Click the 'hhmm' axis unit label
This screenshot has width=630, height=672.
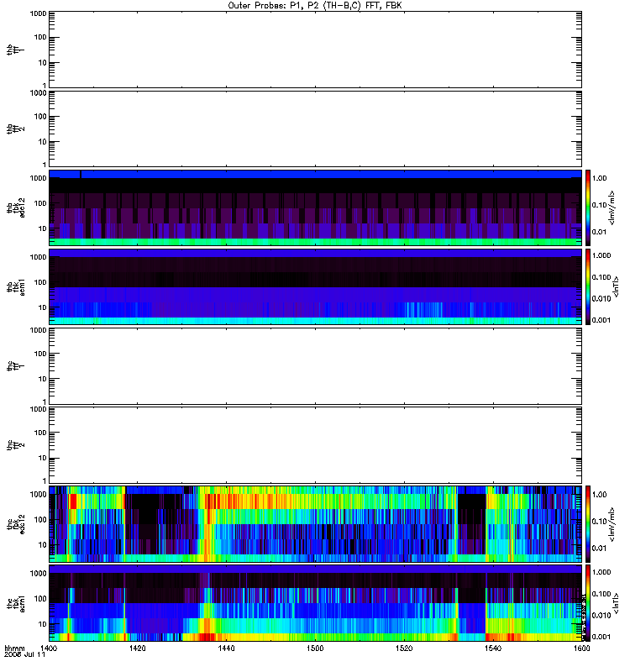click(x=14, y=648)
